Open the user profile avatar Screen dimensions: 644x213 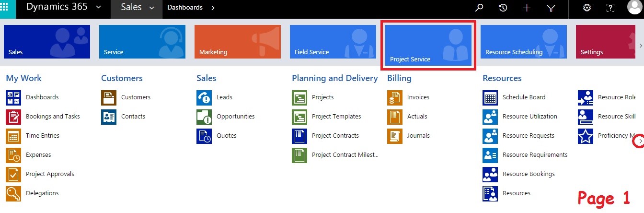pyautogui.click(x=634, y=8)
